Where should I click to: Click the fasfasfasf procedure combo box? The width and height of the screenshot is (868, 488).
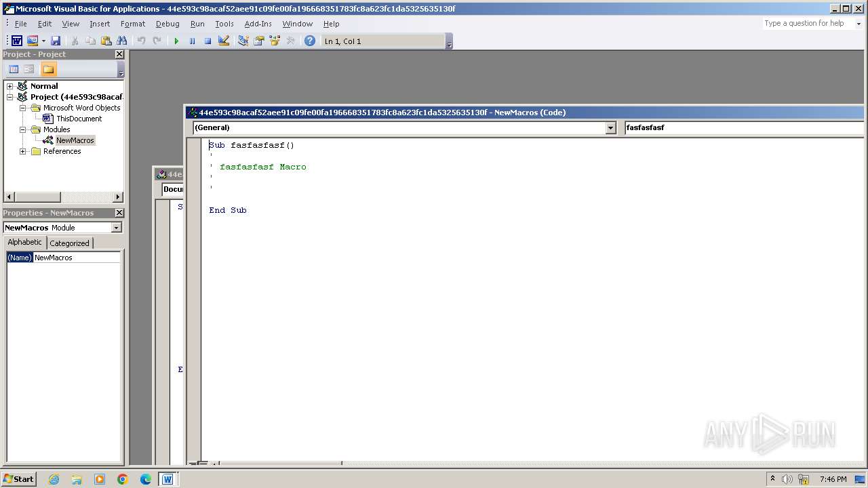click(x=744, y=127)
